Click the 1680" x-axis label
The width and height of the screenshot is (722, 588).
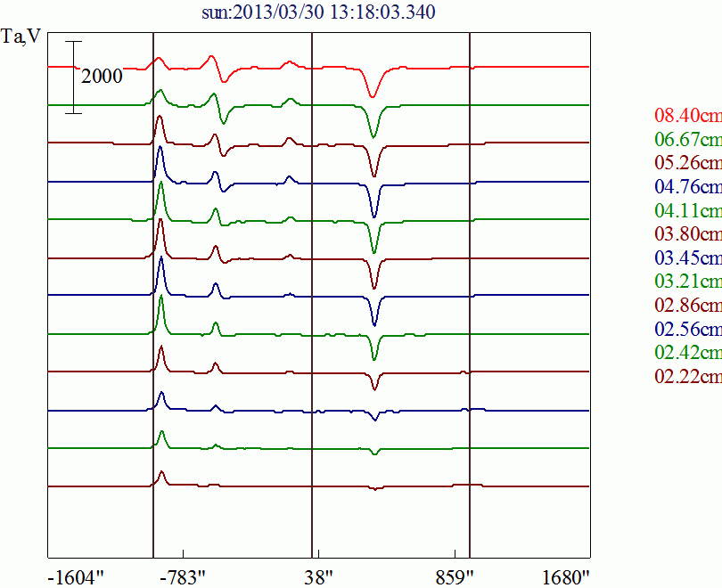[x=566, y=577]
